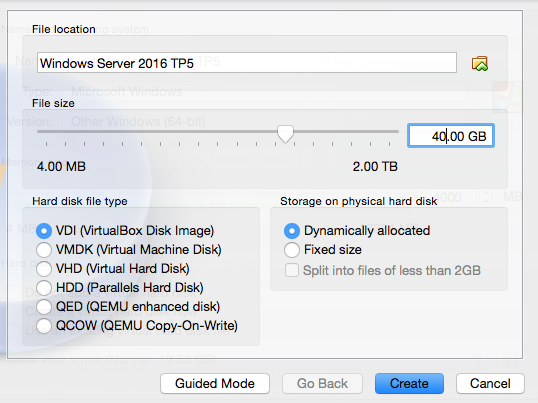
Task: Switch to Guided Mode
Action: [x=215, y=383]
